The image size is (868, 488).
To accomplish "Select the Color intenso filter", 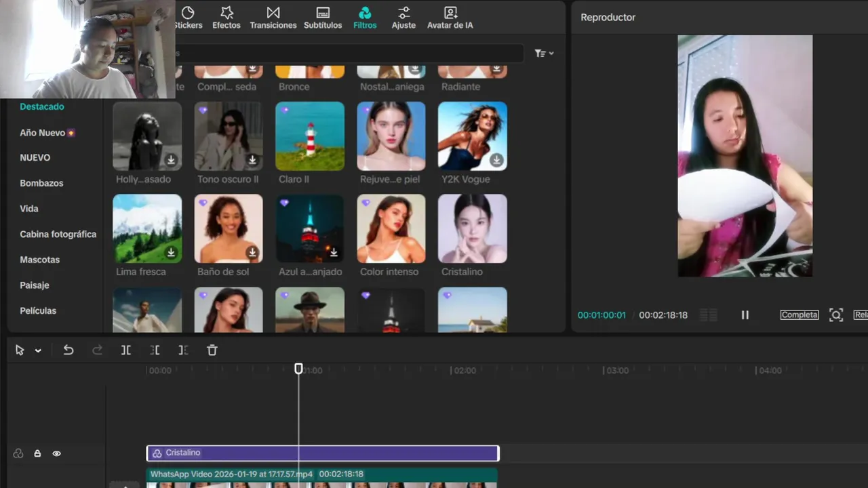I will pos(391,228).
